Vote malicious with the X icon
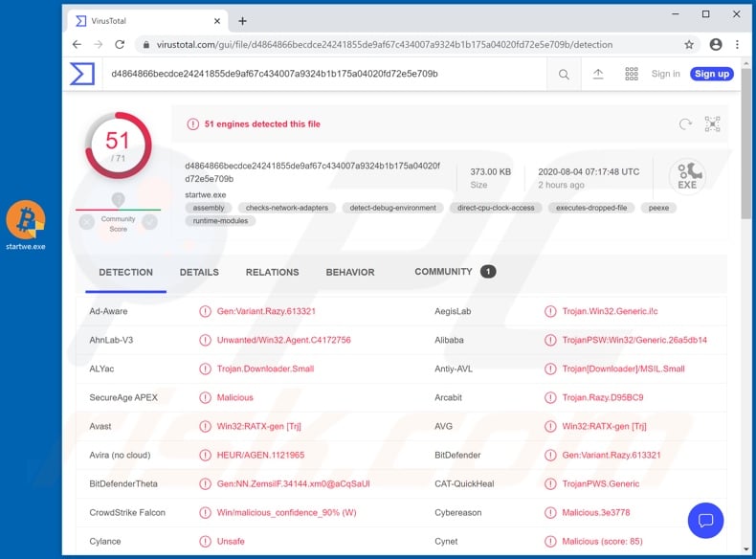Image resolution: width=756 pixels, height=559 pixels. click(x=87, y=222)
